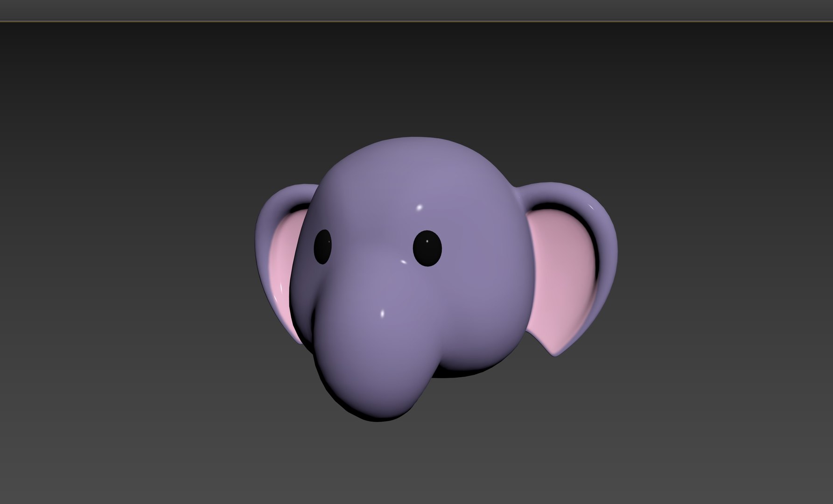Select the elephant's left black eye

(x=322, y=246)
